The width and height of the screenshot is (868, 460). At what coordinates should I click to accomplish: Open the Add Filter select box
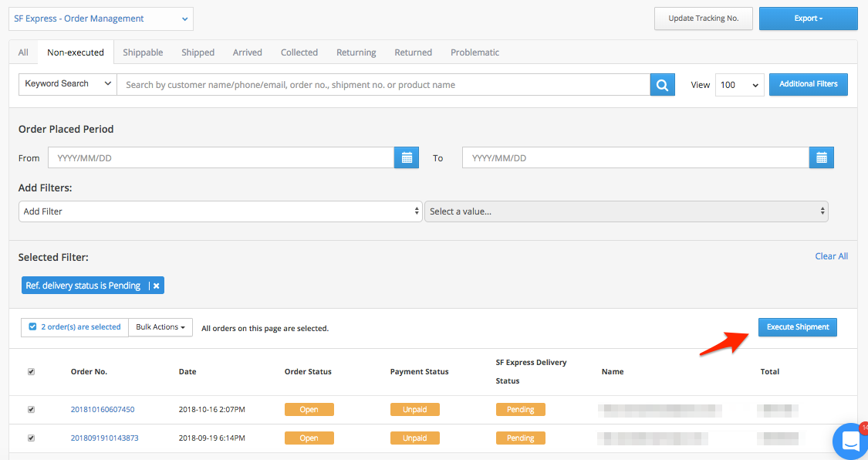221,211
